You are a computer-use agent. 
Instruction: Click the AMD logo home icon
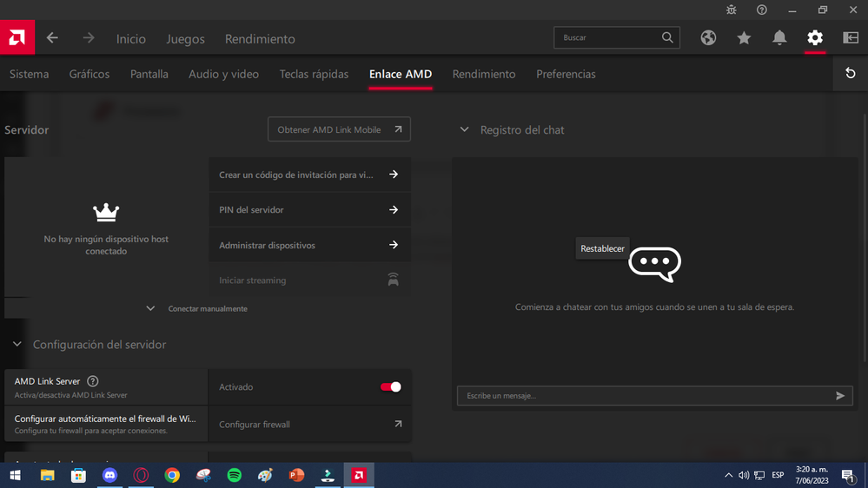[17, 37]
